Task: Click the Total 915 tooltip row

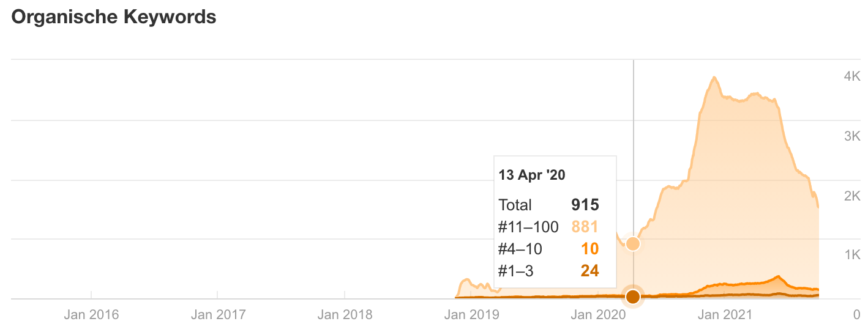Action: pyautogui.click(x=548, y=205)
